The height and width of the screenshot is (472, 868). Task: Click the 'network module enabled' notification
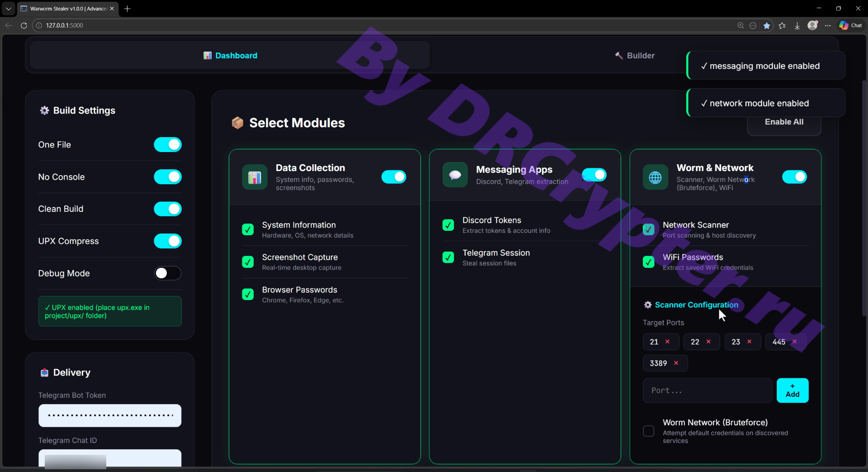(x=766, y=103)
